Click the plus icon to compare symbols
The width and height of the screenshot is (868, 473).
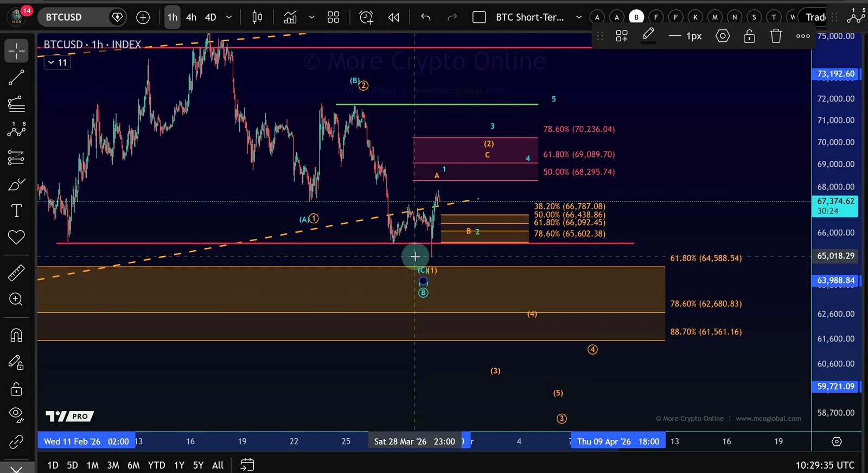[143, 17]
